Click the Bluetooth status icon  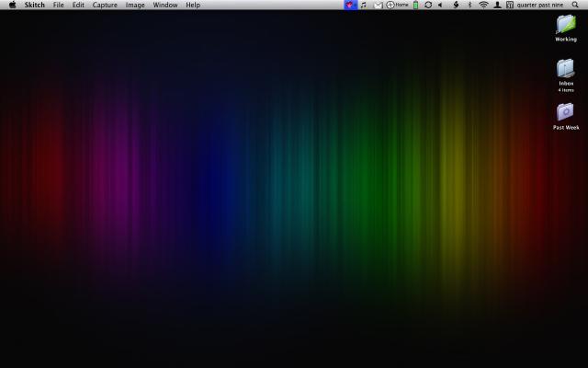coord(469,5)
